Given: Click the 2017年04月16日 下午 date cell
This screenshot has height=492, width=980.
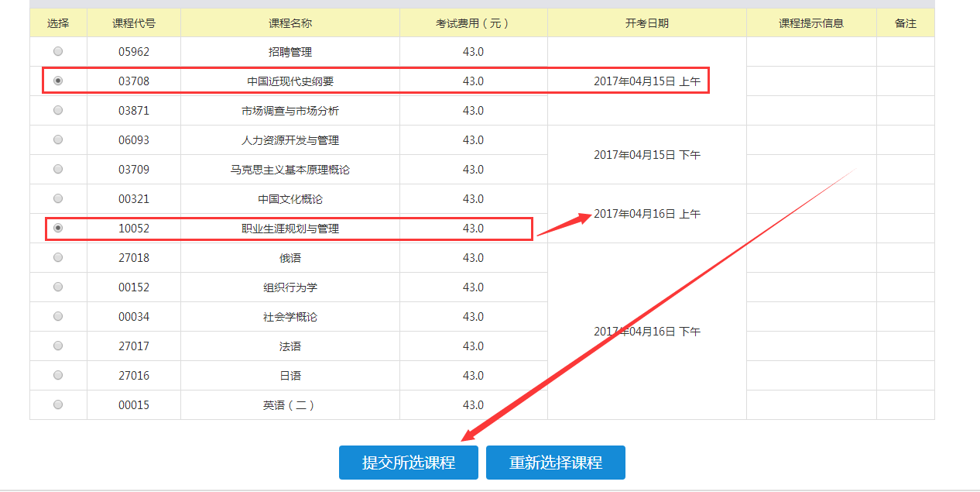Looking at the screenshot, I should coord(646,332).
